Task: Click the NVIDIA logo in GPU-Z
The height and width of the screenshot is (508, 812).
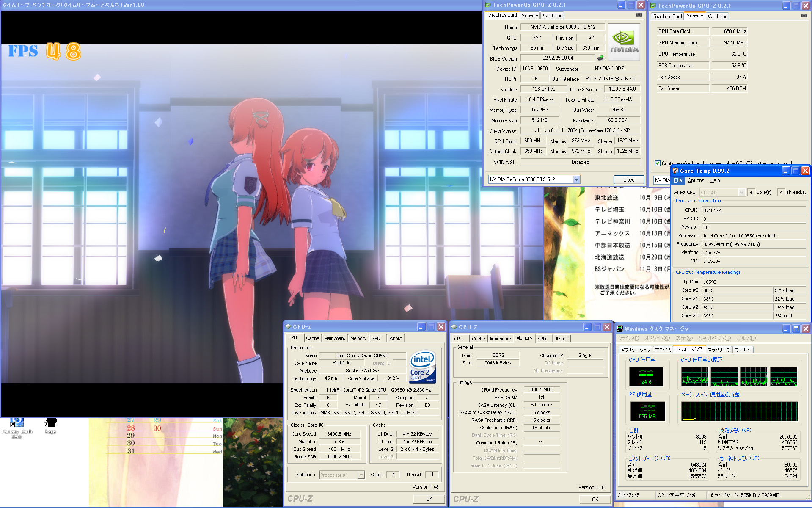Action: tap(624, 42)
